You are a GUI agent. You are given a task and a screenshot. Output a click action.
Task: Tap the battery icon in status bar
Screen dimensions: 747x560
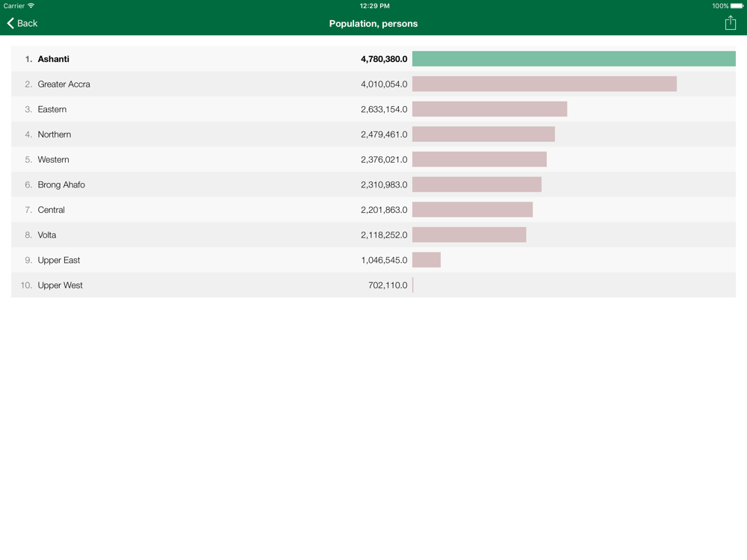(x=737, y=6)
